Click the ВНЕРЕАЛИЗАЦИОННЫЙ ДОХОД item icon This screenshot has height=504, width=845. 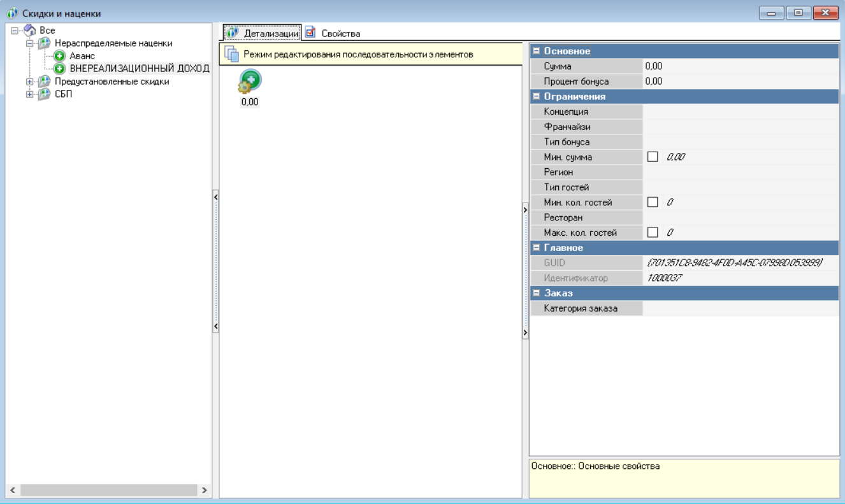(x=61, y=69)
